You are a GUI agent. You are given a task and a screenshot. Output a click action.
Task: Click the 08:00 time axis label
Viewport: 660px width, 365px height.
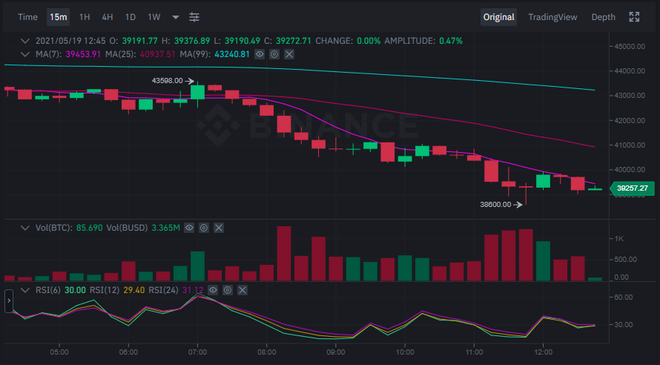pyautogui.click(x=266, y=352)
